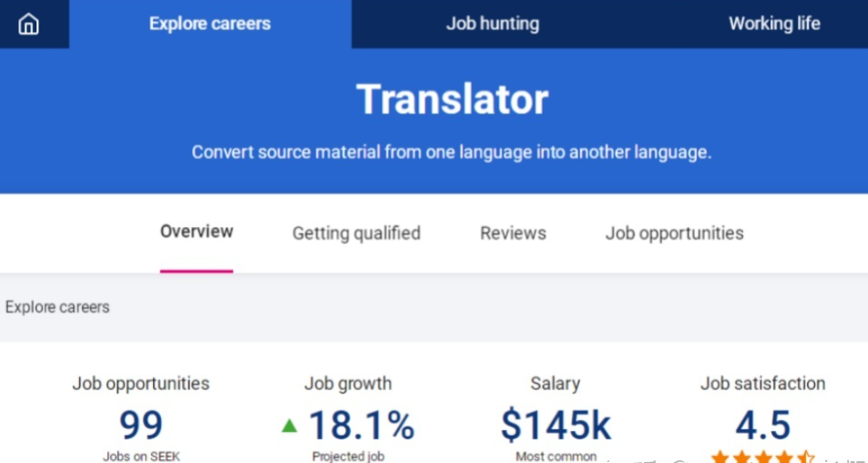Switch to the Working life tab
This screenshot has width=868, height=463.
coord(774,24)
